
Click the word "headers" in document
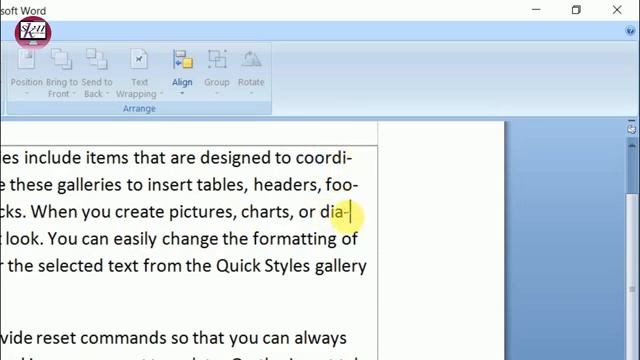[287, 185]
